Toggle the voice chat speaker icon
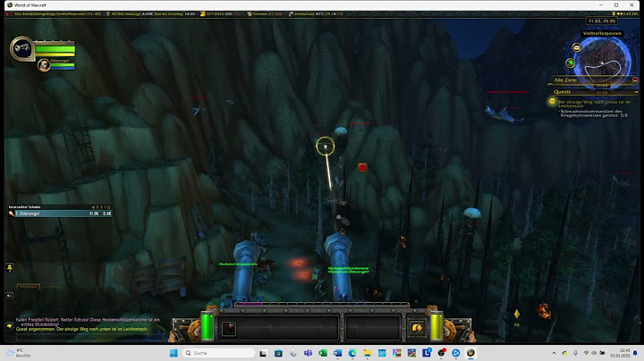The width and height of the screenshot is (644, 361). click(9, 296)
